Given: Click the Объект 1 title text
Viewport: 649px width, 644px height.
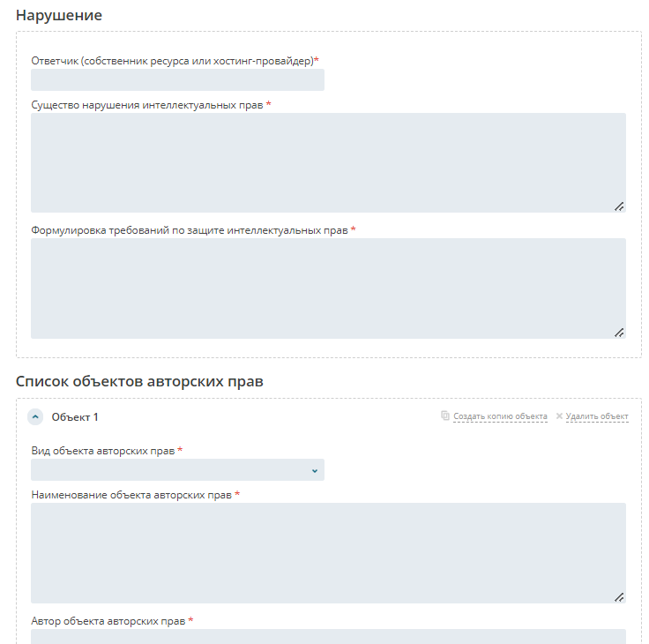Looking at the screenshot, I should pos(75,417).
